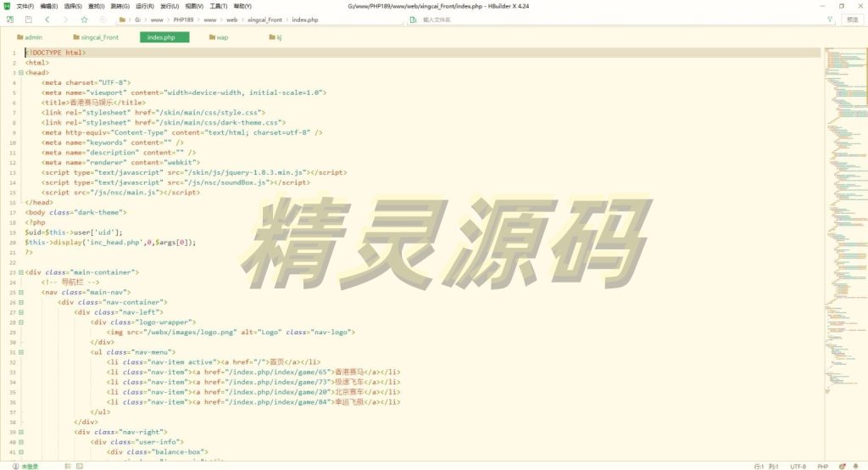868x470 pixels.
Task: Click the user login icon in status bar
Action: click(15, 466)
